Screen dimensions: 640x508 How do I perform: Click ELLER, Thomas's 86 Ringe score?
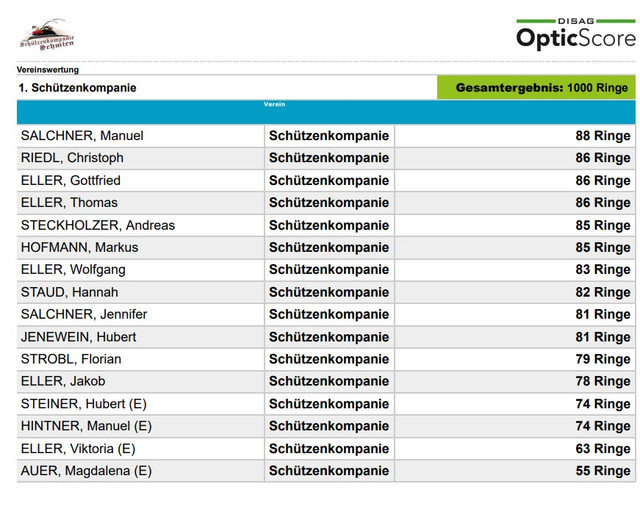pyautogui.click(x=603, y=203)
